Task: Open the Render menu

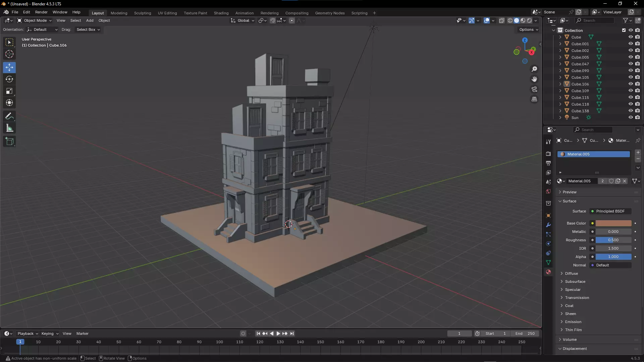Action: (x=41, y=12)
